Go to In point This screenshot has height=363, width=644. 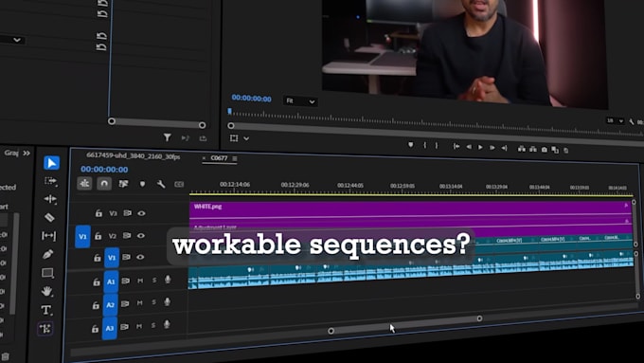[456, 146]
